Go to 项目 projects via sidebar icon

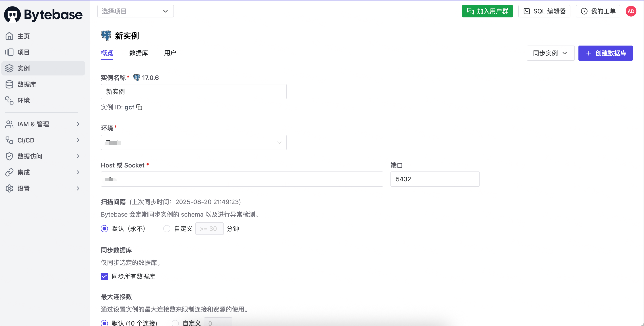(x=9, y=52)
